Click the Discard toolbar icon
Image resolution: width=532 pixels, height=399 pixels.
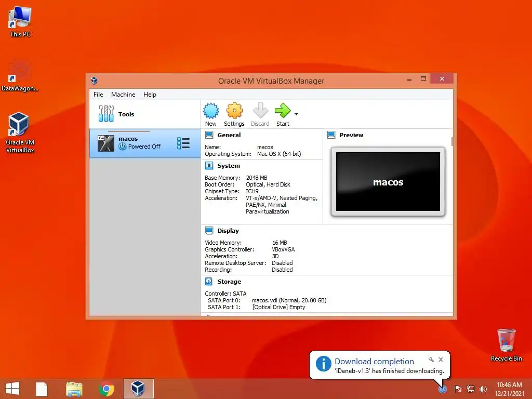(260, 111)
